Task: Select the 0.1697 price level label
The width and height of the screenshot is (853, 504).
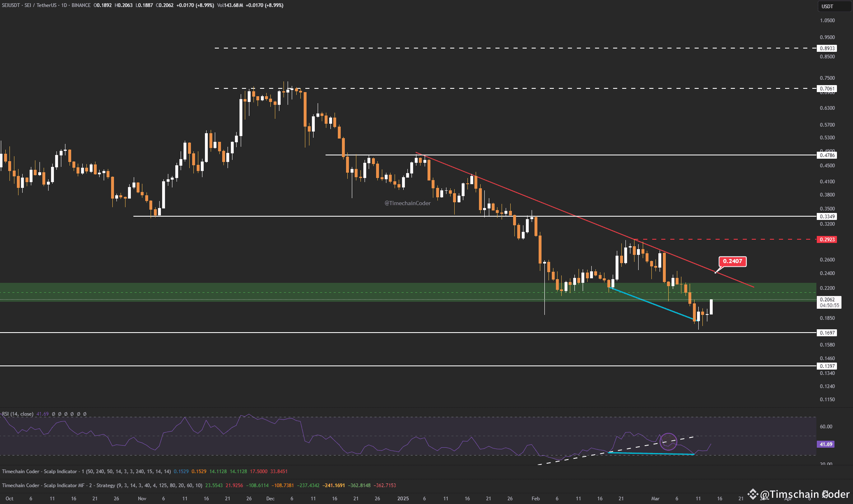Action: click(x=827, y=333)
